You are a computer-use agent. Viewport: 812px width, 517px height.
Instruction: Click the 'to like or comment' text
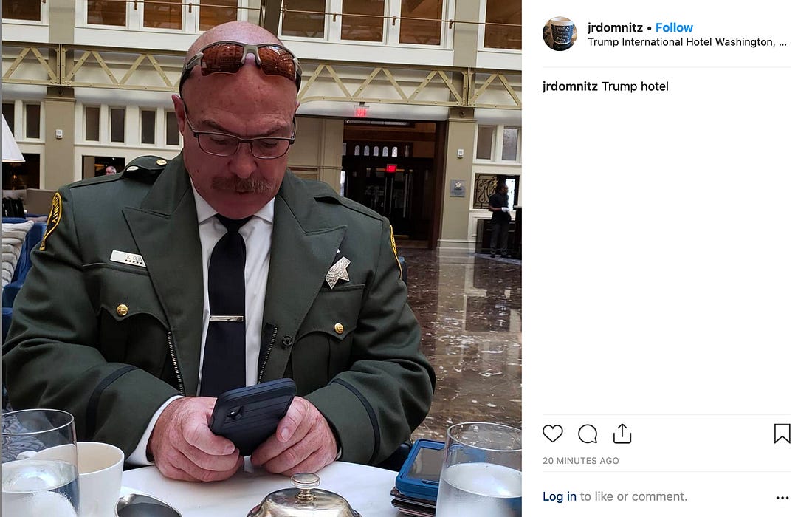tap(633, 496)
